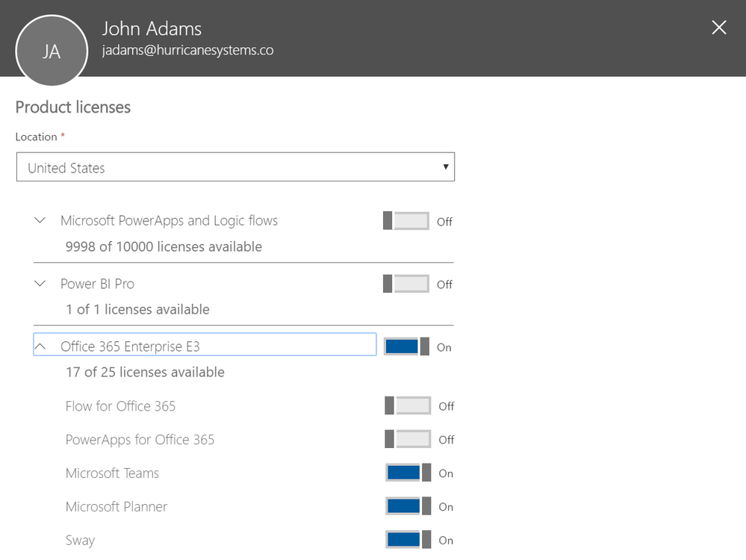The image size is (746, 560).
Task: Click the Microsoft Teams label
Action: 112,473
